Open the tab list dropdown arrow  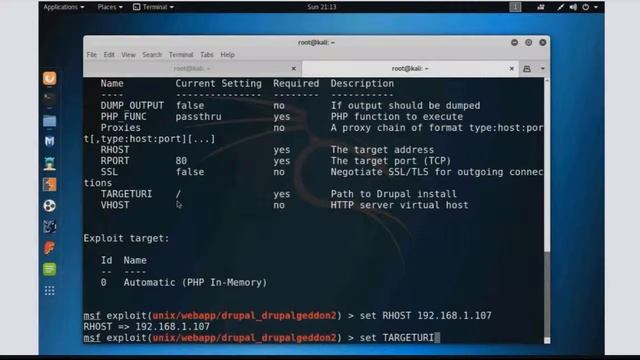(x=542, y=69)
